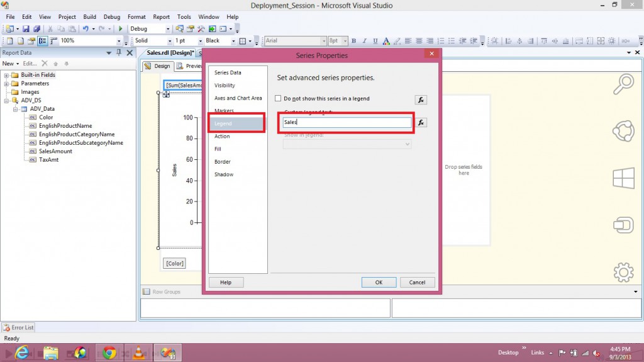Click fx button beside the legend checkbox
Screen dimensions: 644x362
coord(421,99)
